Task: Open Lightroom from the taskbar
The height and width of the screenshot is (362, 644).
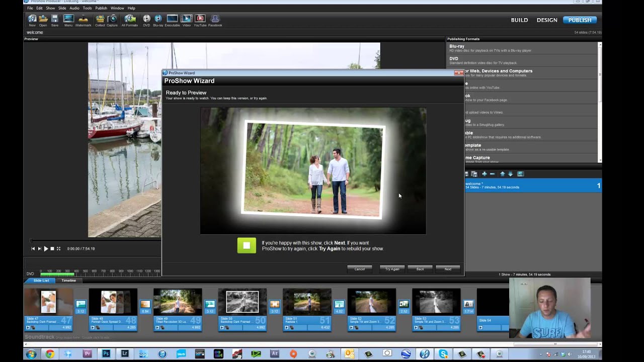Action: coord(124,354)
